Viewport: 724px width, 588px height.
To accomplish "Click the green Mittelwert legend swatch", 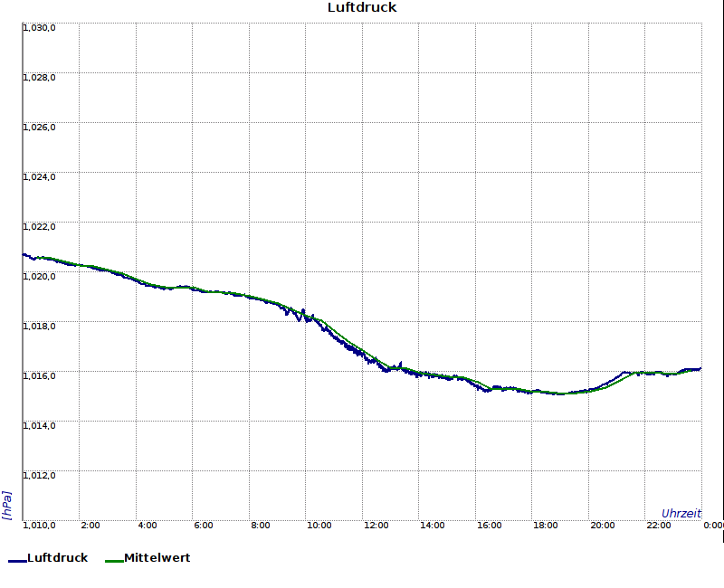I will click(115, 561).
